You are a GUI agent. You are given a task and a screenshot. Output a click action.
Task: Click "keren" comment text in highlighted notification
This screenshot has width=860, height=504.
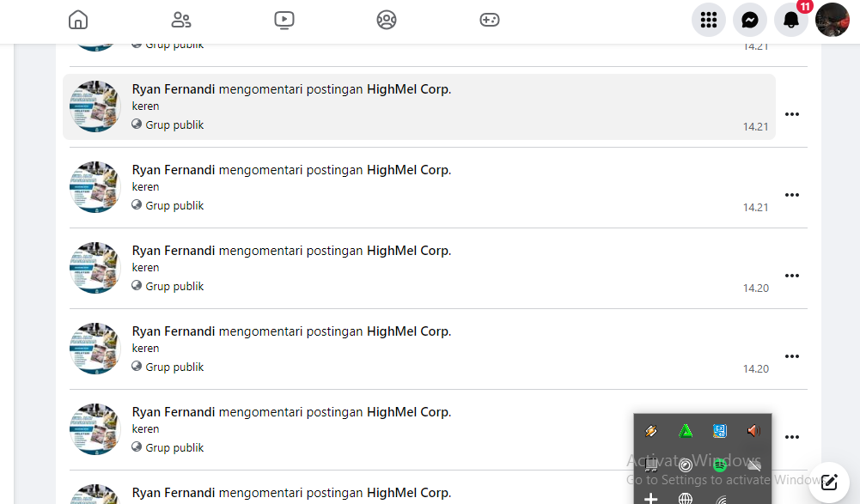coord(145,106)
